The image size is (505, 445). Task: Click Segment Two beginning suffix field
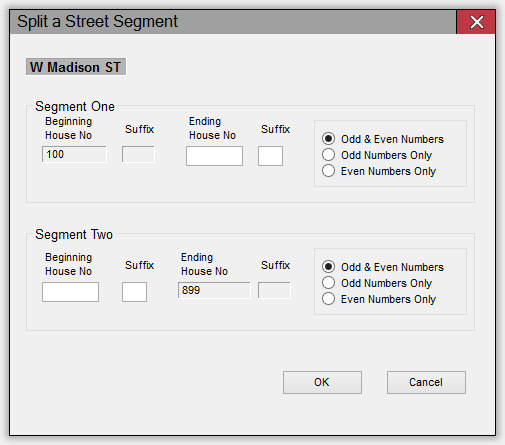click(134, 292)
